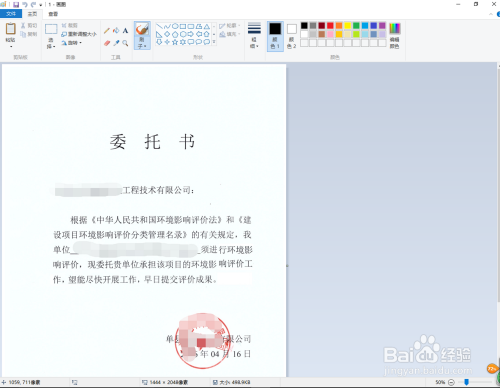Open the customize quick access toolbar arrow
Image resolution: width=500 pixels, height=388 pixels.
coord(41,5)
